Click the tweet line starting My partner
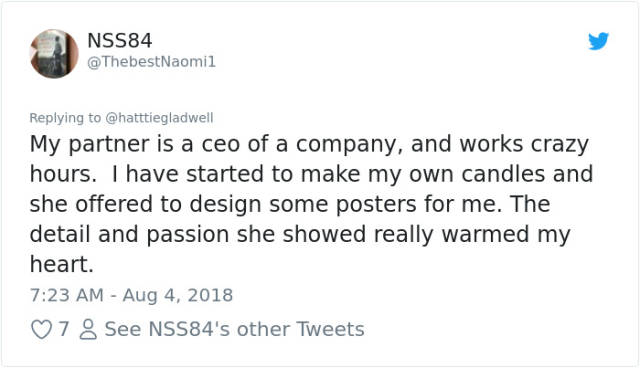640x368 pixels. click(x=309, y=145)
